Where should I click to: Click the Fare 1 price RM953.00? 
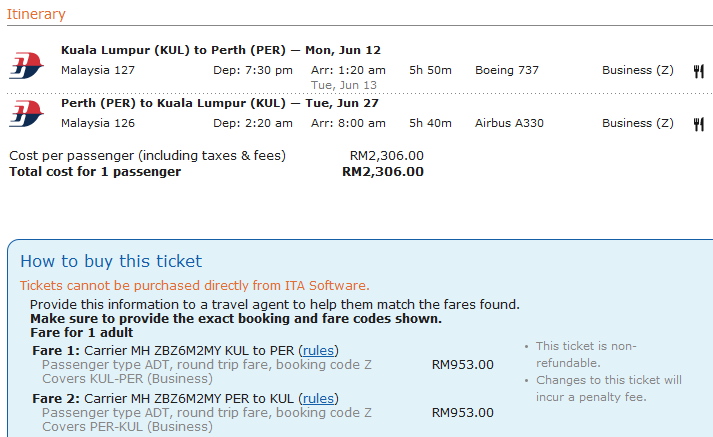point(462,364)
